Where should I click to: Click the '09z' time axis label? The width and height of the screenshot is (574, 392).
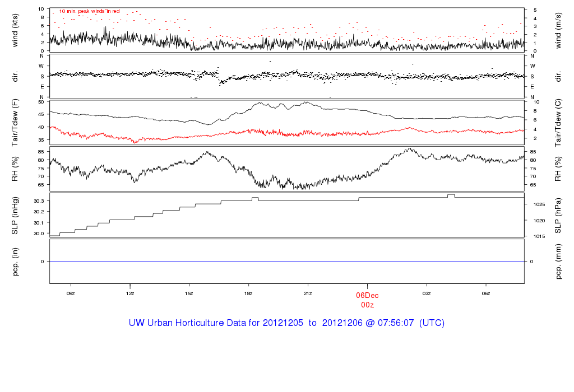[x=71, y=293]
